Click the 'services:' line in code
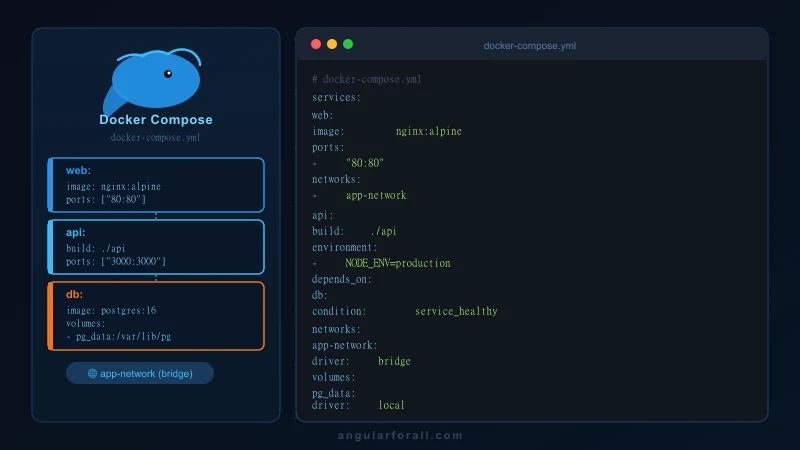The width and height of the screenshot is (800, 450). click(336, 97)
